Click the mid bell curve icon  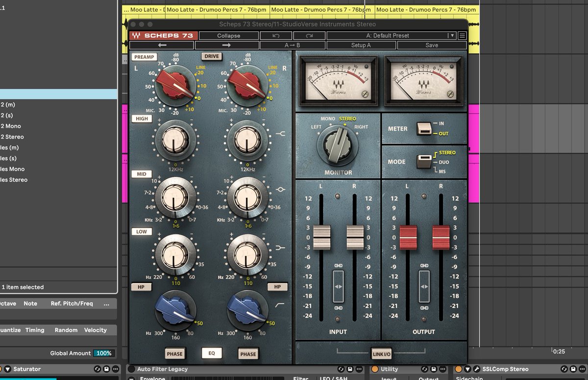tap(281, 189)
